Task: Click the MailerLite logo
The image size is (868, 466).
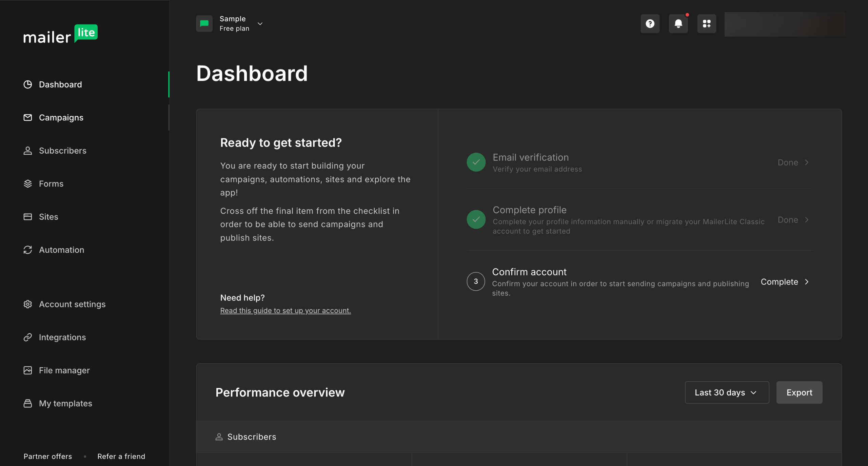Action: 60,34
